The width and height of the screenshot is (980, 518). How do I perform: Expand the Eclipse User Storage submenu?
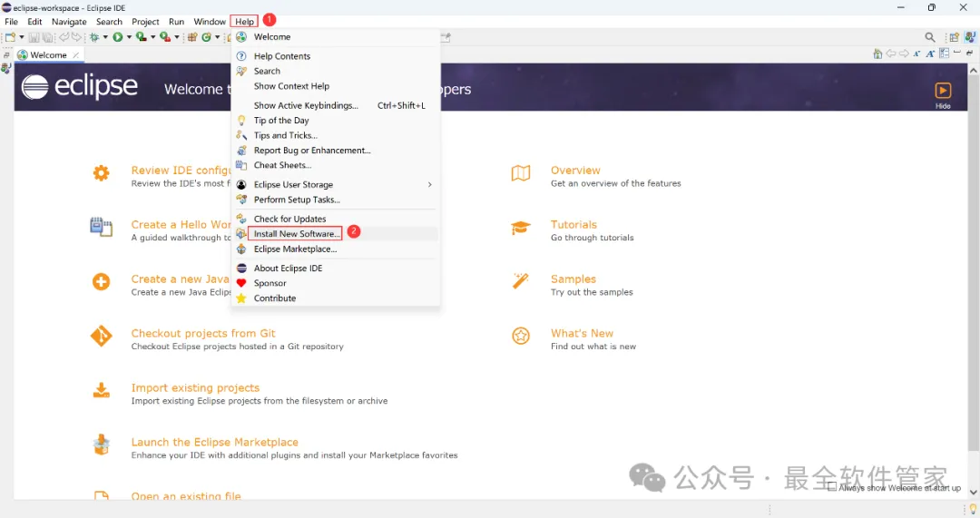(429, 185)
